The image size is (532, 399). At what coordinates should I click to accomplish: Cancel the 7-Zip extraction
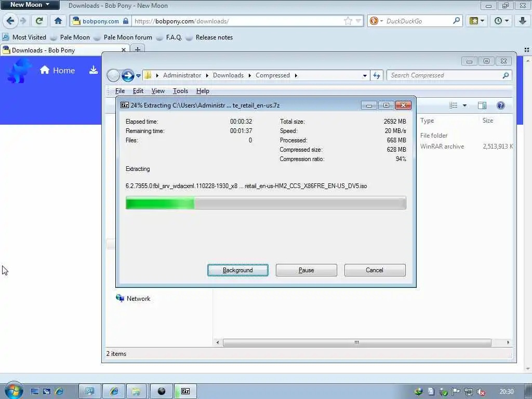click(375, 270)
